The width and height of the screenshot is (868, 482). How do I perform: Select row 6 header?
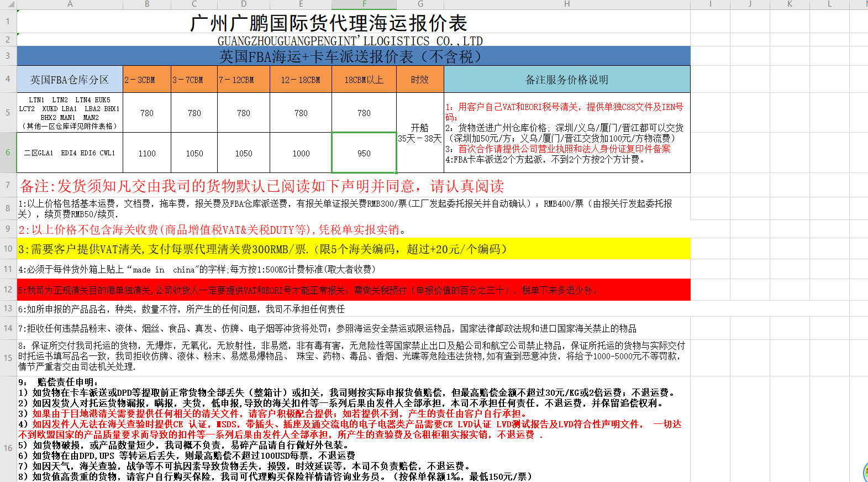[8, 153]
